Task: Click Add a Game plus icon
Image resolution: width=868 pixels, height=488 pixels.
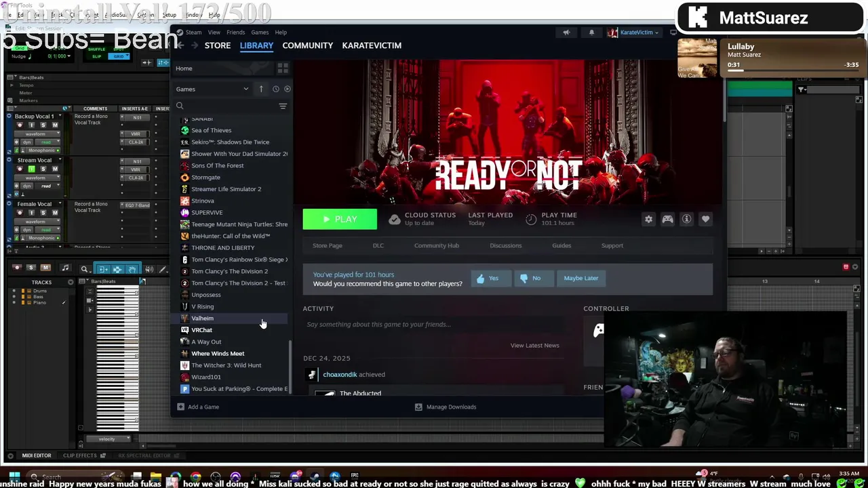Action: pos(180,407)
